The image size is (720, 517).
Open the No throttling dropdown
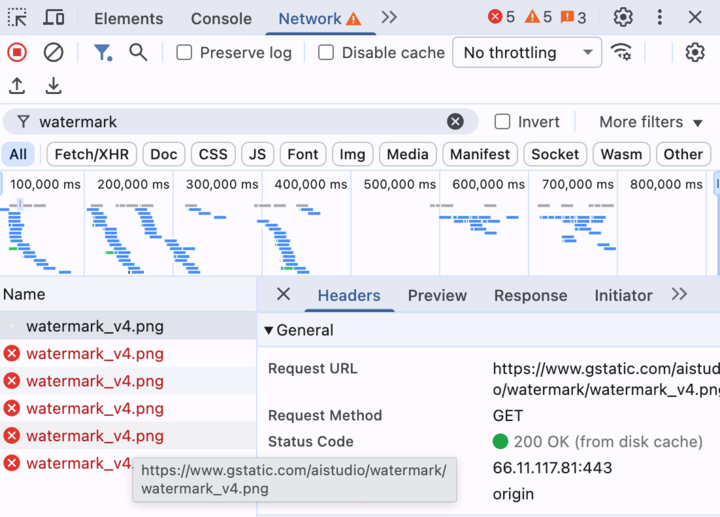click(x=526, y=52)
